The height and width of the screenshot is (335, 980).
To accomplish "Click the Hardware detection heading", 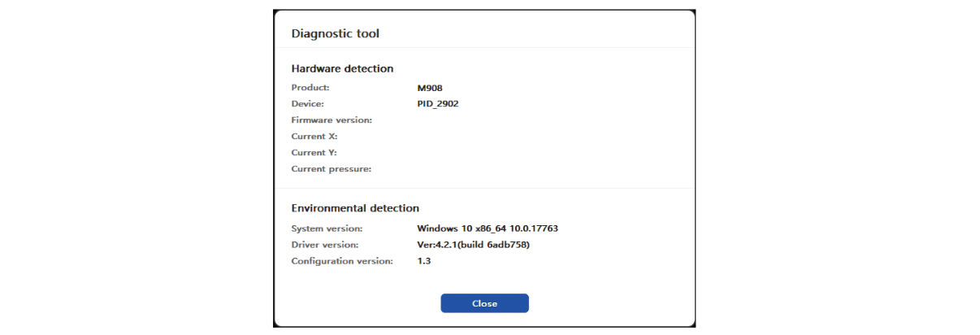I will click(x=342, y=69).
